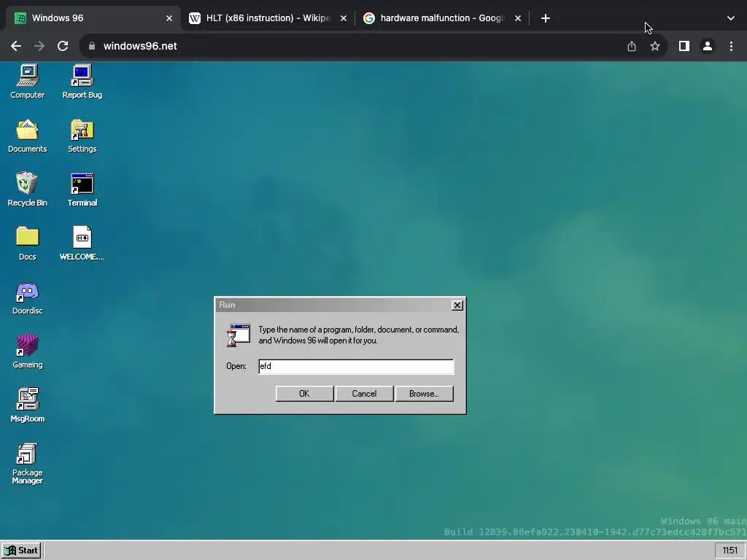747x560 pixels.
Task: Open the Start menu
Action: [x=21, y=551]
